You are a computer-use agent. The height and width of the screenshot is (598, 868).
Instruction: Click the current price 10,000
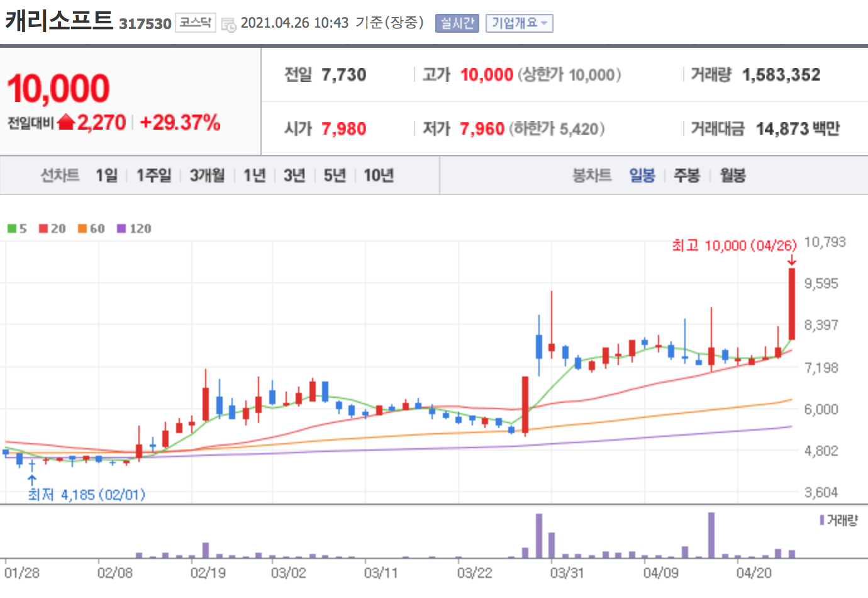[x=58, y=88]
